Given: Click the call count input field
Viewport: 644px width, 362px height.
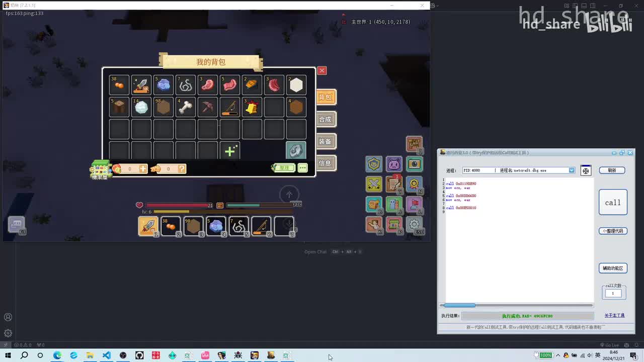Looking at the screenshot, I should tap(613, 293).
